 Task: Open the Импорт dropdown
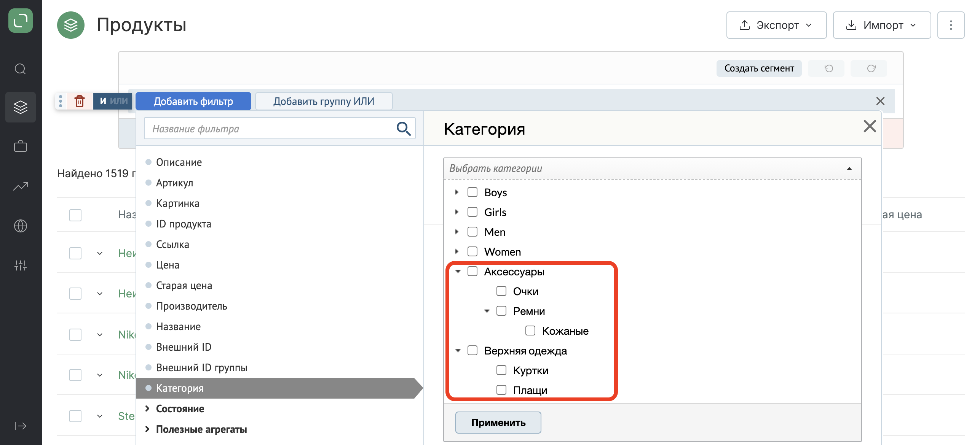click(882, 25)
